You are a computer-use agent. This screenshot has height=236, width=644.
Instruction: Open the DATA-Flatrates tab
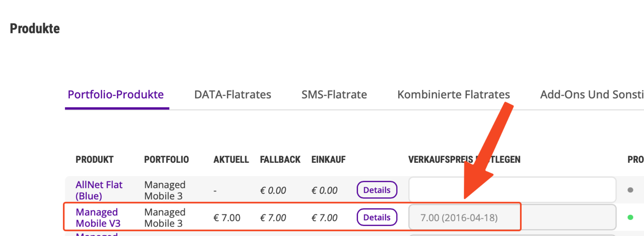(232, 95)
